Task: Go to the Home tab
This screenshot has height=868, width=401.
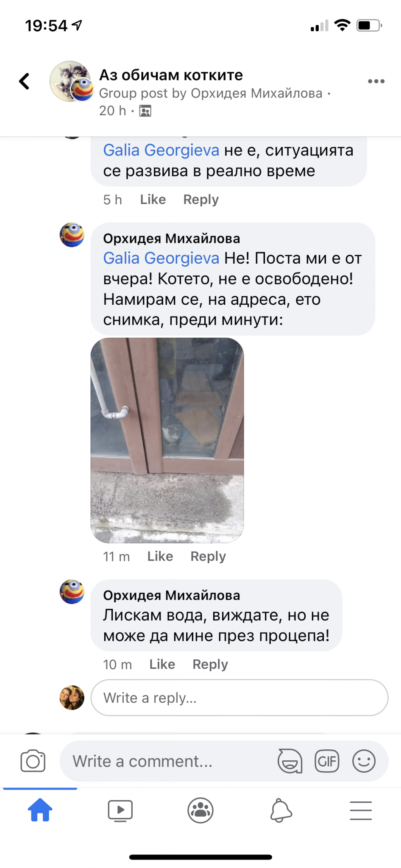Action: pos(40,810)
